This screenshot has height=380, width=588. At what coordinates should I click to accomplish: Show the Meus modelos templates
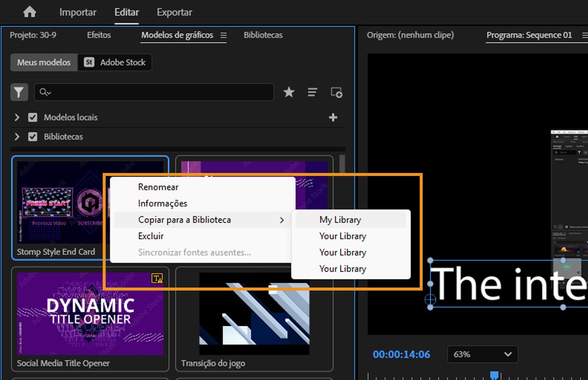44,62
